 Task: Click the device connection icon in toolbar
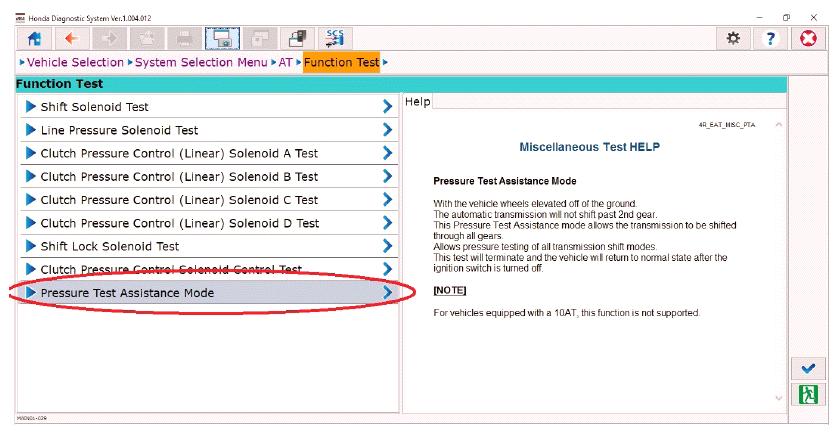tap(298, 38)
